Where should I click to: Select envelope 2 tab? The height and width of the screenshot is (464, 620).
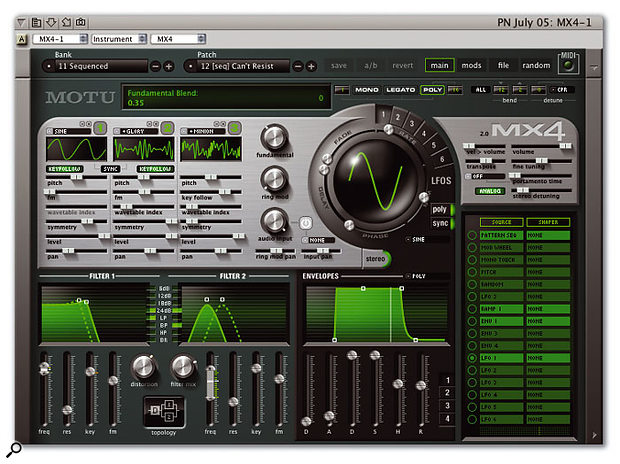click(447, 393)
